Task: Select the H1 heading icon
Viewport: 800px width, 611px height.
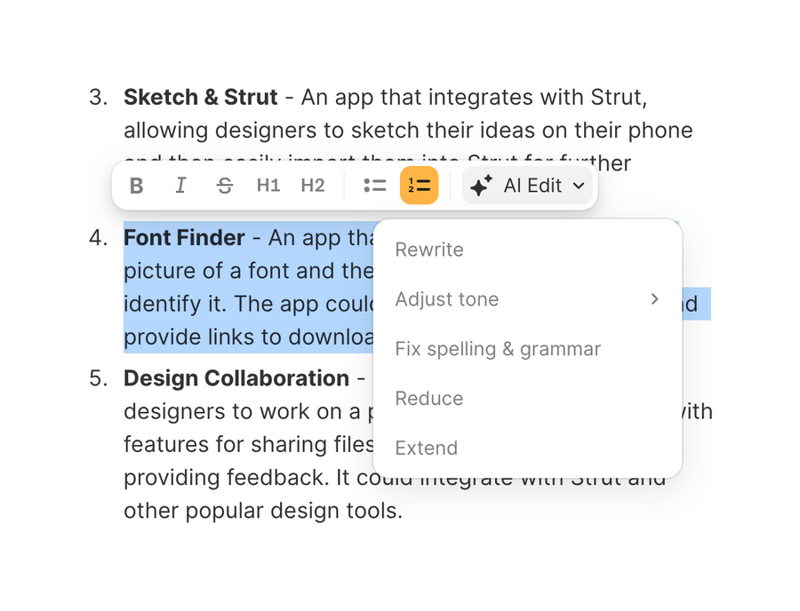Action: pos(268,185)
